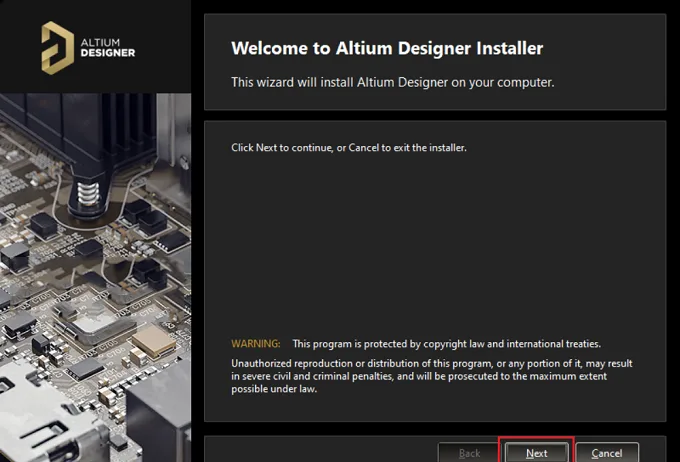Screen dimensions: 680x462
Task: Click the Click Next to continue instruction
Action: [349, 147]
